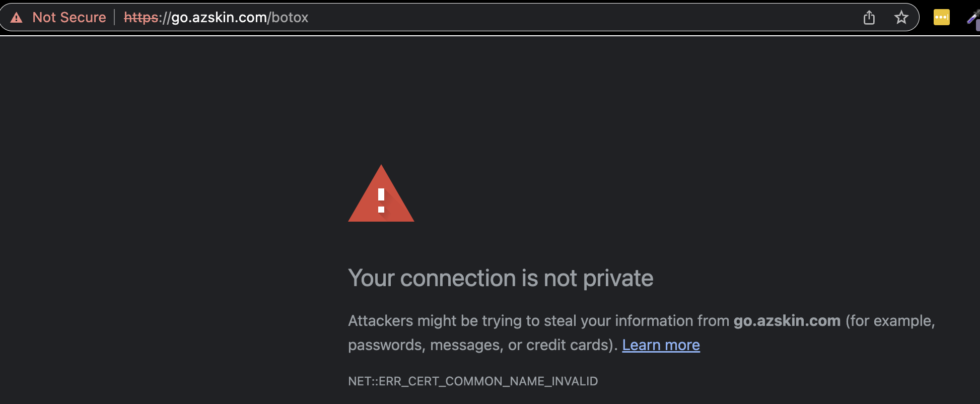Click the Your connection is not private heading
This screenshot has height=404, width=980.
tap(501, 278)
